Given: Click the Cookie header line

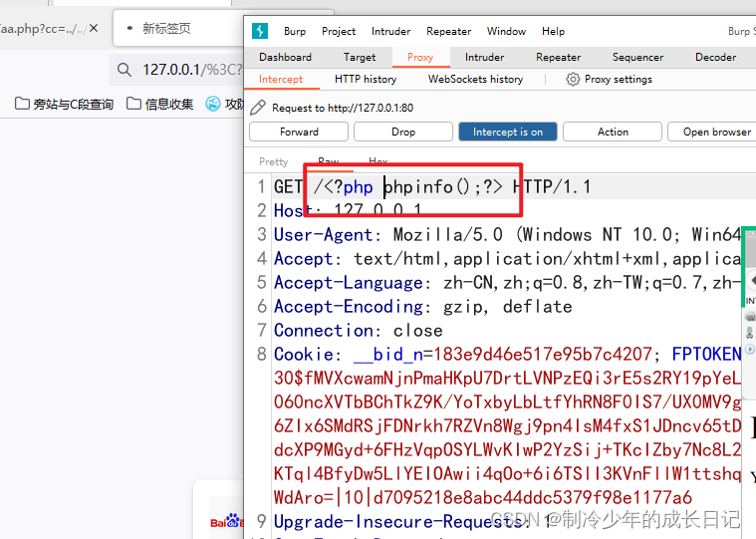Looking at the screenshot, I should point(507,355).
